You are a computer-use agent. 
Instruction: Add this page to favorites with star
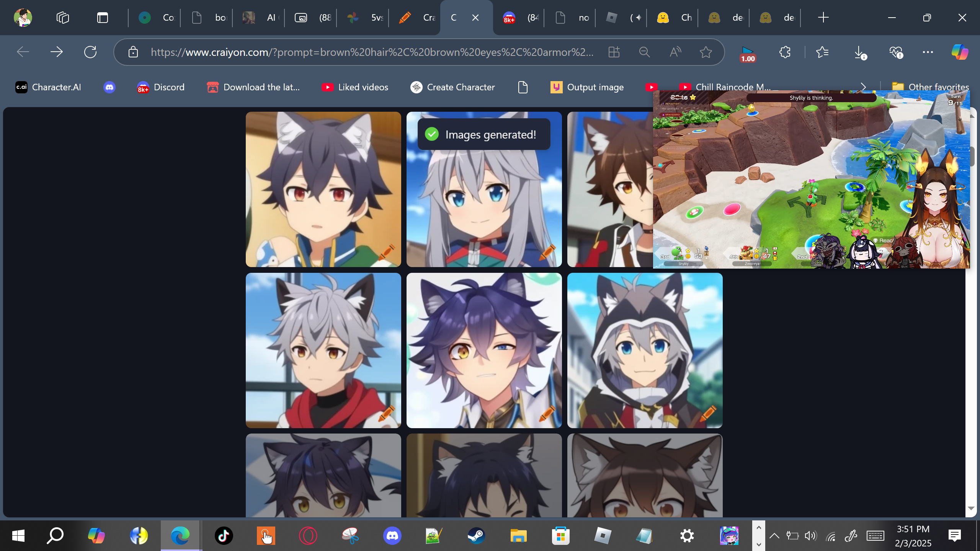pos(706,52)
